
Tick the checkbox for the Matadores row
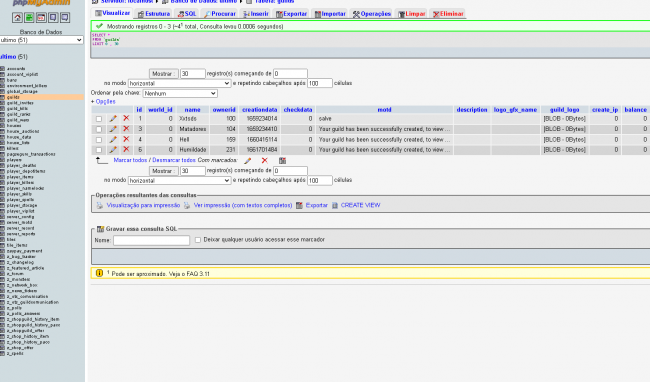(x=99, y=129)
